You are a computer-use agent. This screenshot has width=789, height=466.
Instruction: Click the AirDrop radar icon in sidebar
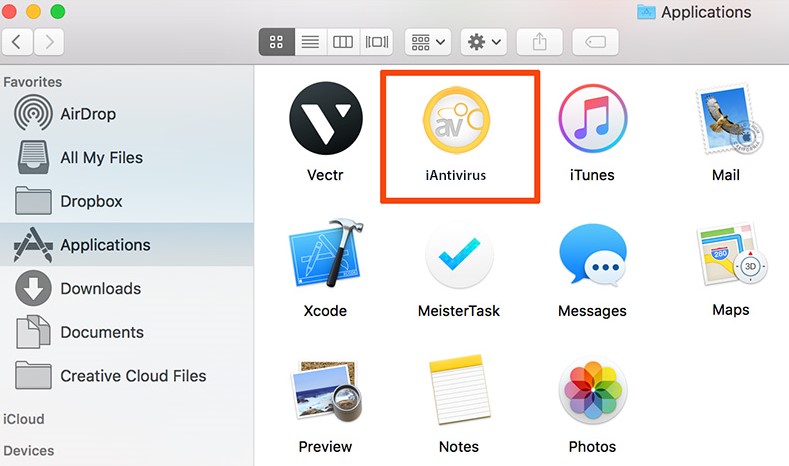pos(33,113)
